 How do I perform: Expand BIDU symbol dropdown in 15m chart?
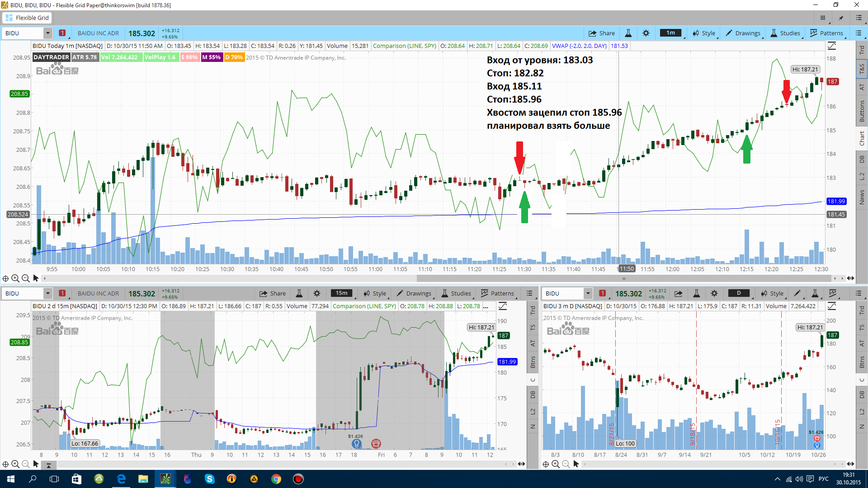pos(47,293)
